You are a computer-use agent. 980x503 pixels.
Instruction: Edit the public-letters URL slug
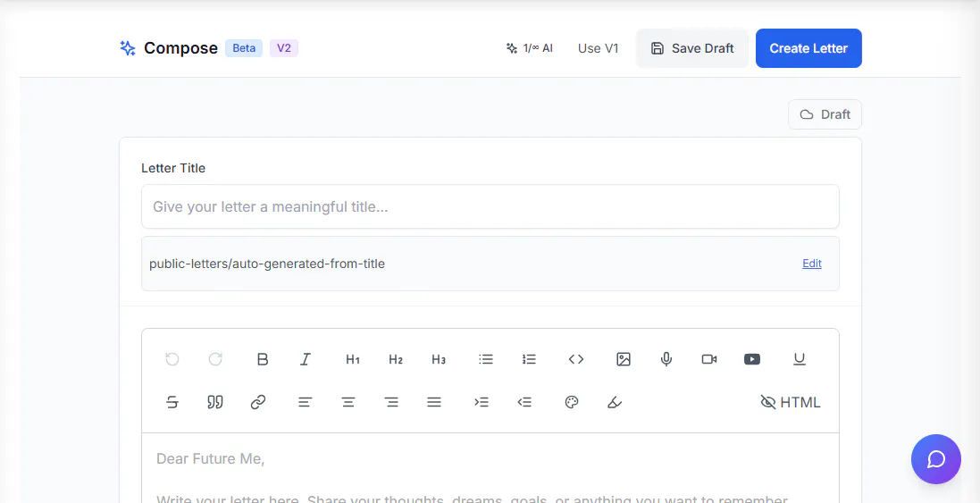pos(812,264)
